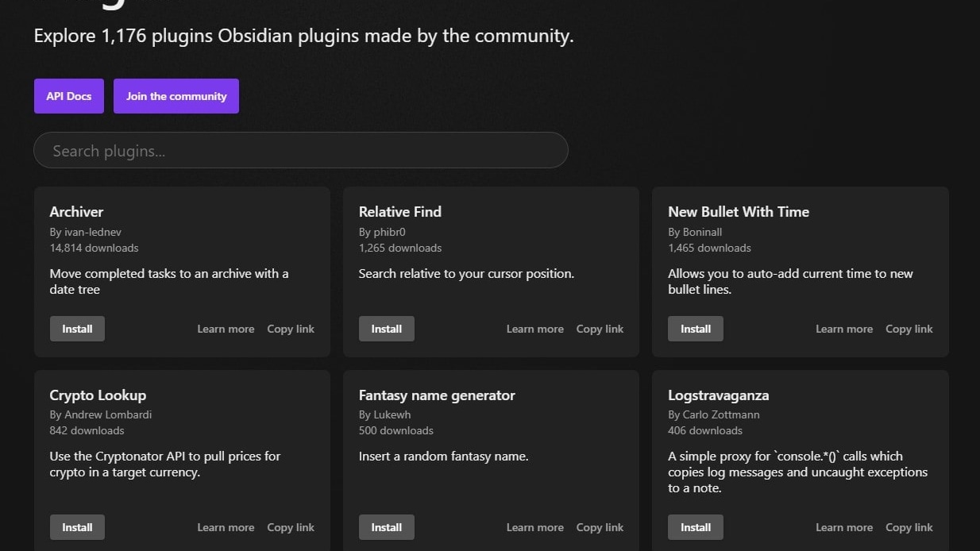Copy link for New Bullet With Time
980x551 pixels.
tap(909, 328)
